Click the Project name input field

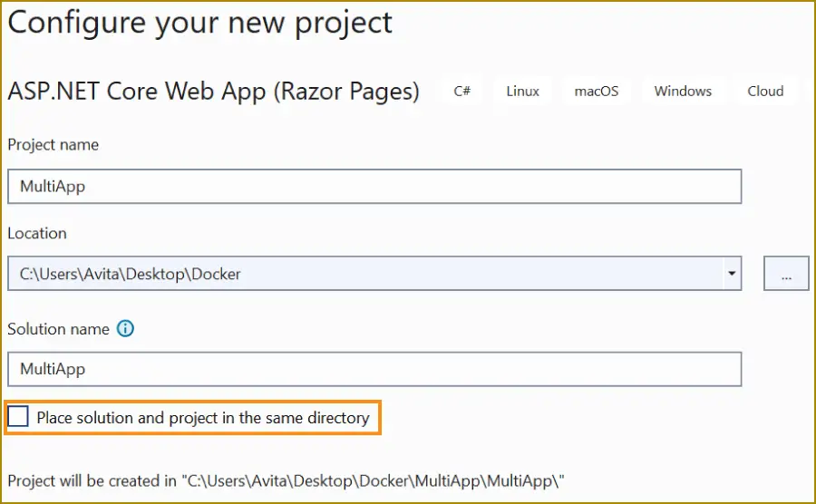pyautogui.click(x=374, y=186)
